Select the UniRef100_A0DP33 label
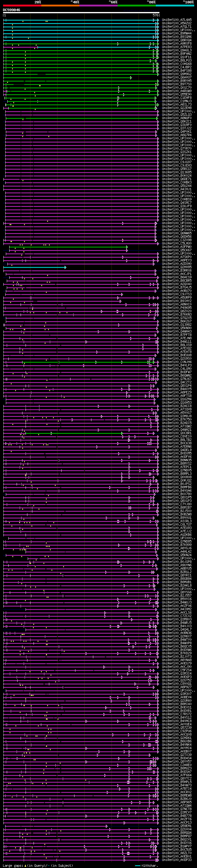The image size is (197, 868). (176, 860)
